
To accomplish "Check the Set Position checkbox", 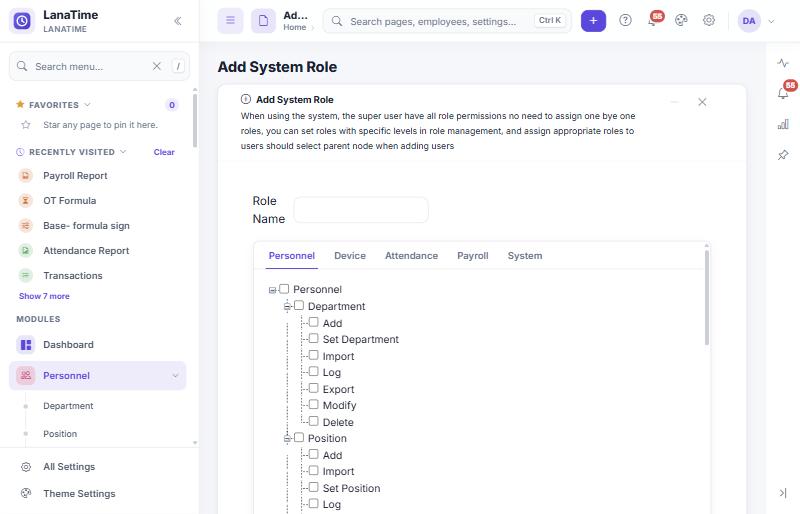I will coord(314,487).
